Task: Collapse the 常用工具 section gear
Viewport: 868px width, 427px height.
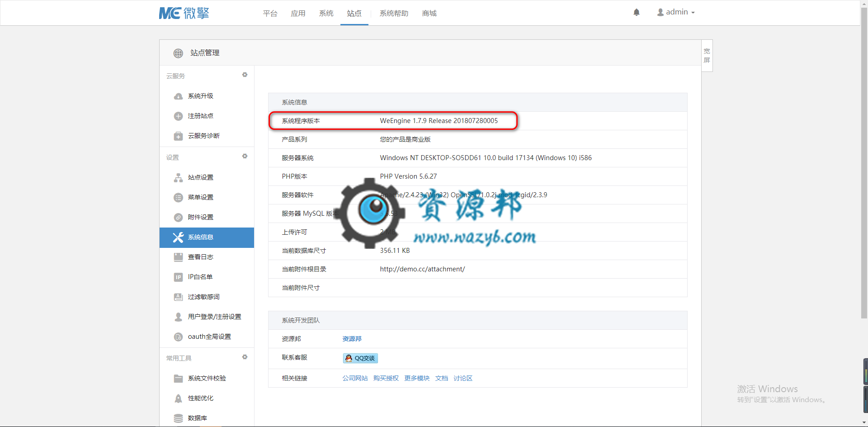Action: pos(245,357)
